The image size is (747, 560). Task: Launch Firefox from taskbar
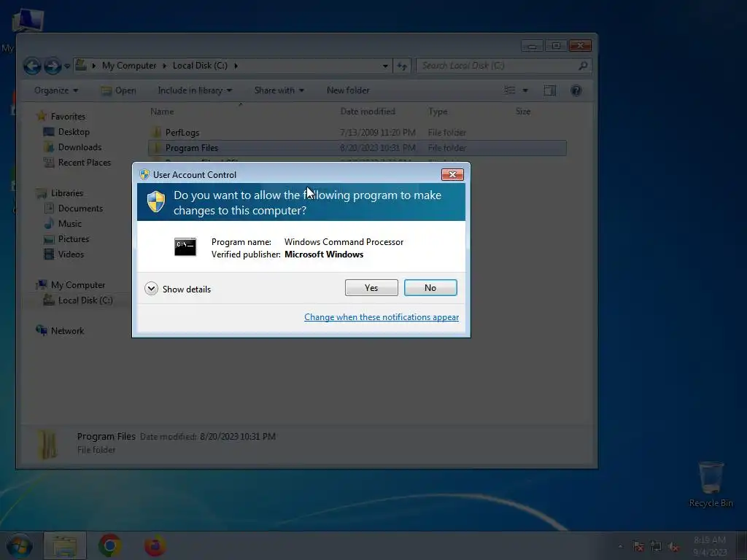(155, 545)
